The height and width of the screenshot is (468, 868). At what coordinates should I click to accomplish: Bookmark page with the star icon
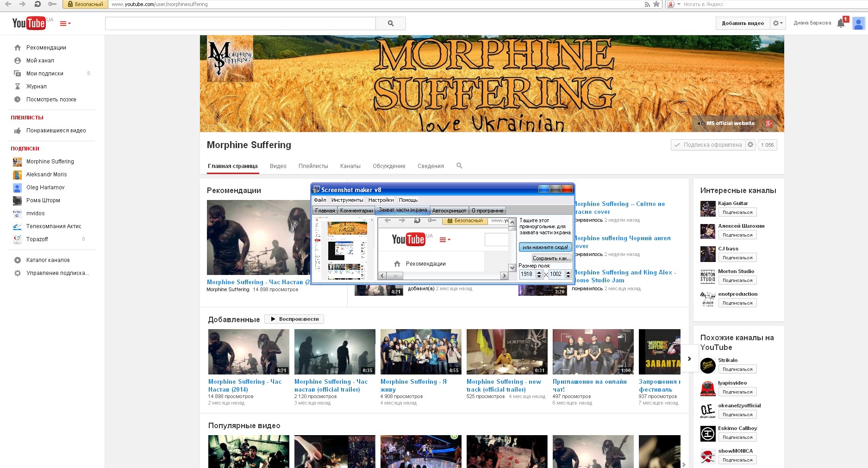click(656, 4)
